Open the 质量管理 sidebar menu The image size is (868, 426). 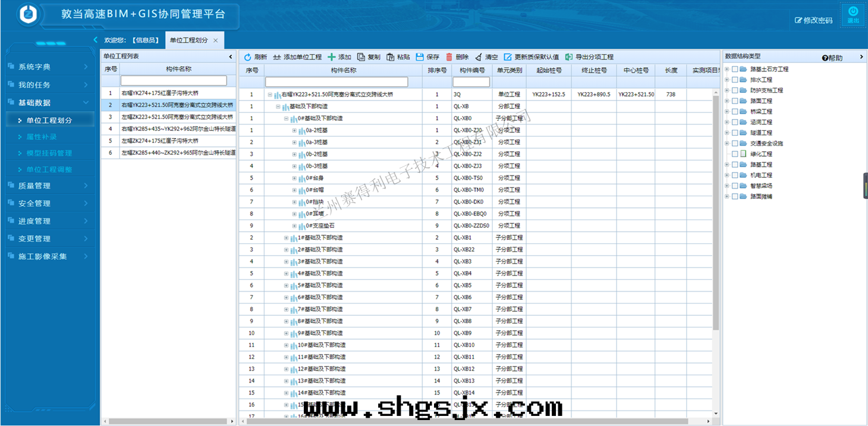tap(34, 186)
